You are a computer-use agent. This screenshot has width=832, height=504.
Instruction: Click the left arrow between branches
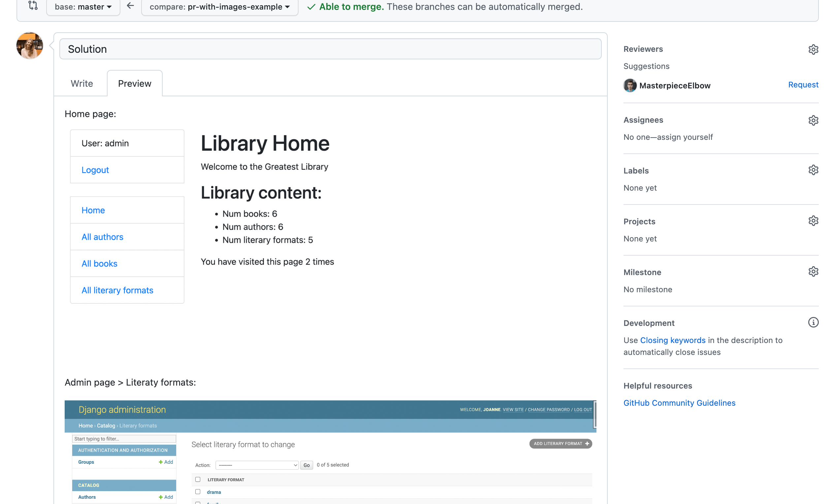click(x=130, y=5)
